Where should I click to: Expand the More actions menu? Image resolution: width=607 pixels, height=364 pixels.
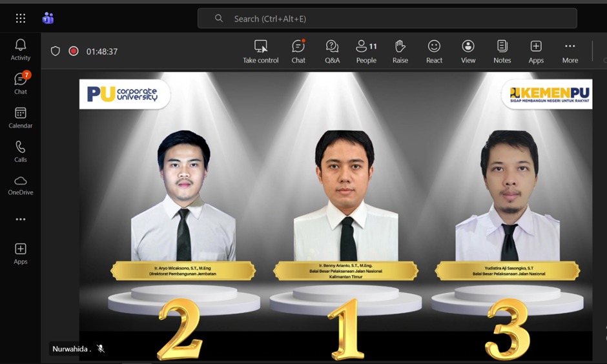tap(570, 51)
